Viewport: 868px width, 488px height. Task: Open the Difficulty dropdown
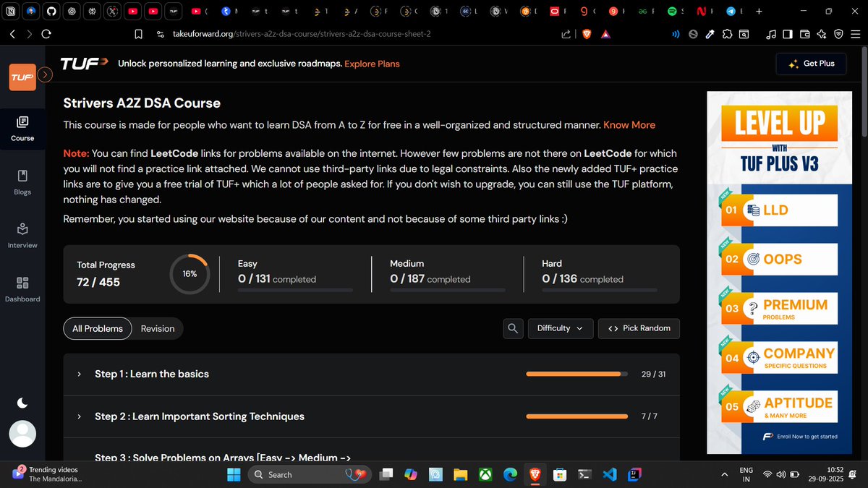point(561,328)
